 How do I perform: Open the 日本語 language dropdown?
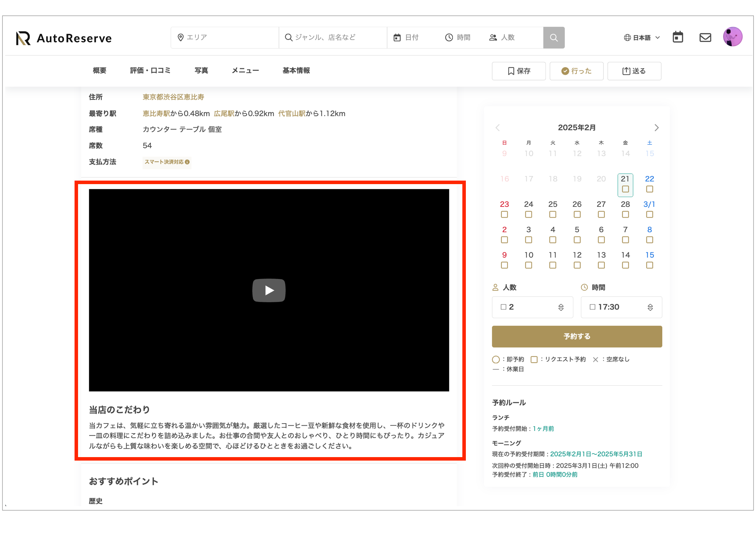pyautogui.click(x=642, y=37)
